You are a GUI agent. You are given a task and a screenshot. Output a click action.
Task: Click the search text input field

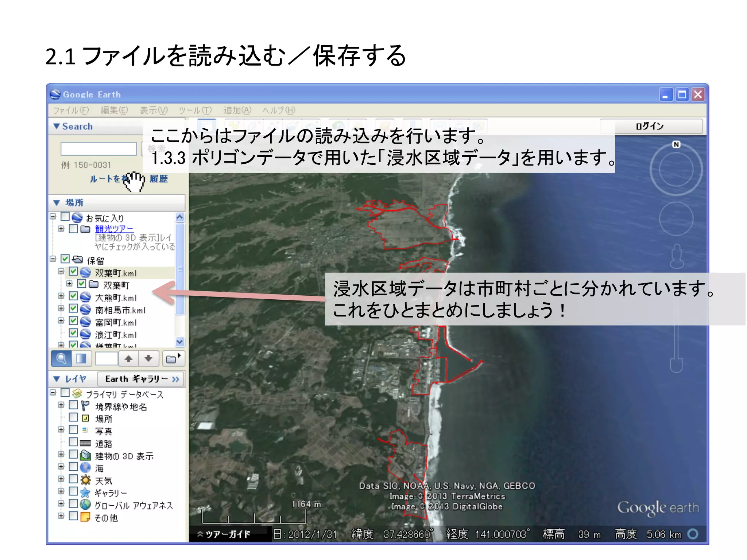point(98,149)
